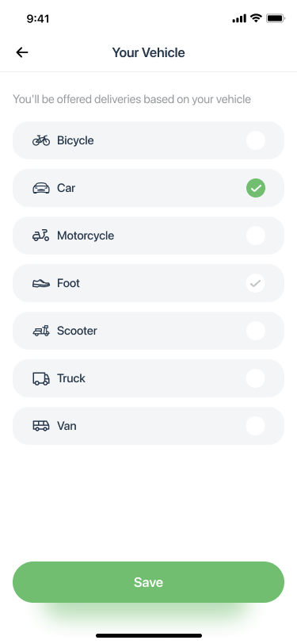Viewport: 297px width, 644px height.
Task: Select the Bicycle radio circle
Action: coord(256,140)
